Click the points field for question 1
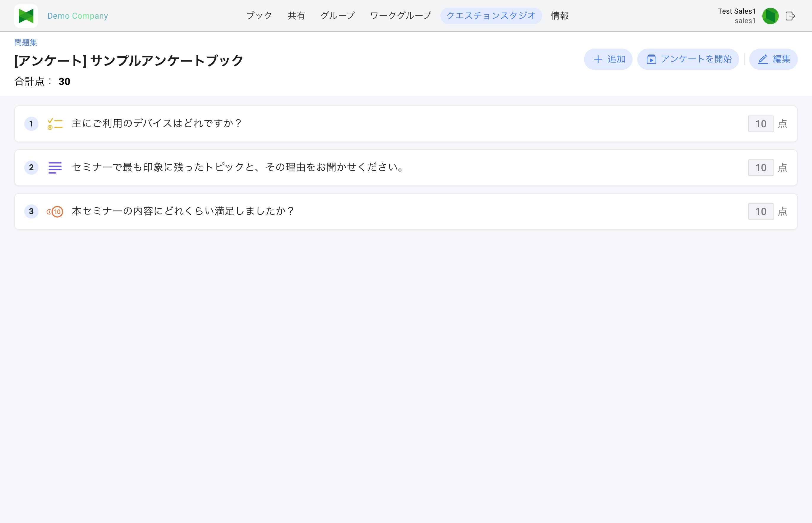812x523 pixels. click(x=761, y=123)
